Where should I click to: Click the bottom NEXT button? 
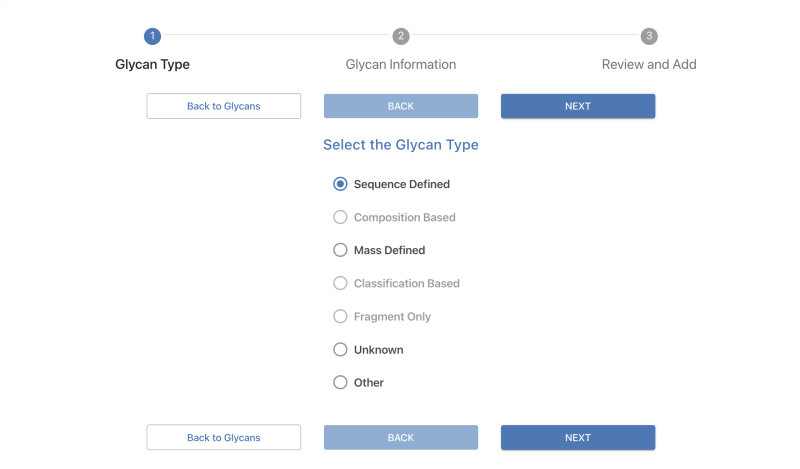(578, 437)
